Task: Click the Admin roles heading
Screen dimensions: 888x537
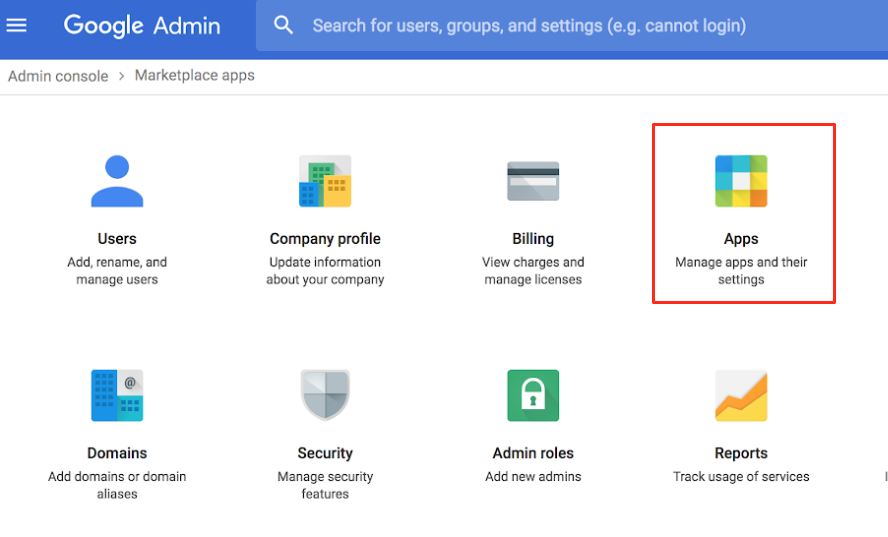Action: pyautogui.click(x=533, y=453)
